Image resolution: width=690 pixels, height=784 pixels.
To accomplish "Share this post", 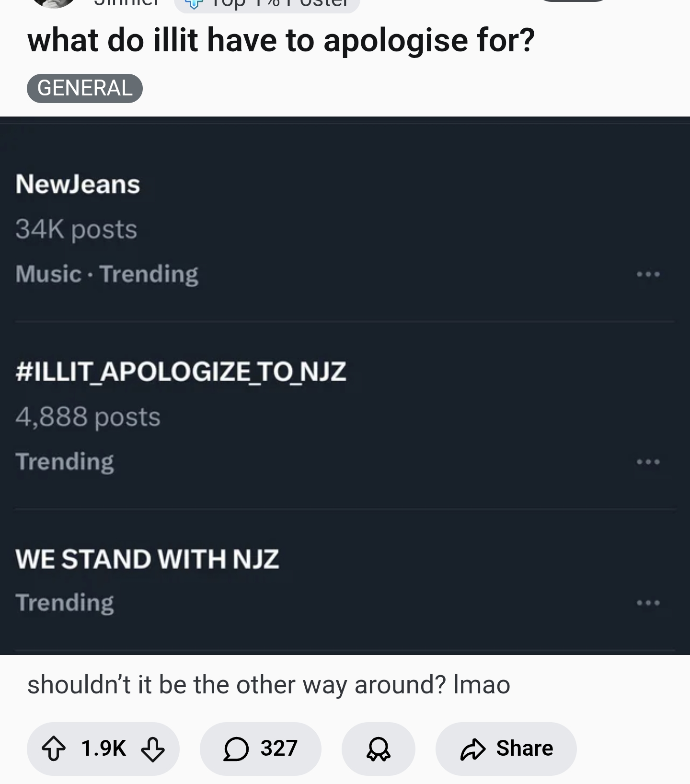I will 506,749.
